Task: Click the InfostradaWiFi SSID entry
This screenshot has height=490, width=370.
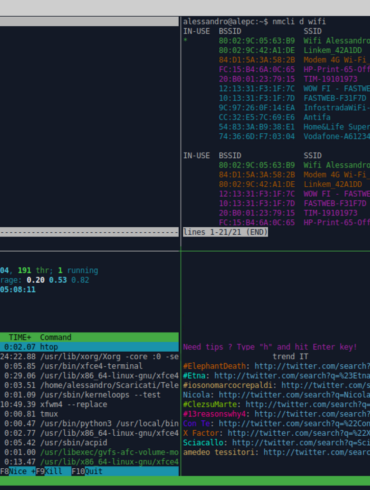Action: 337,108
